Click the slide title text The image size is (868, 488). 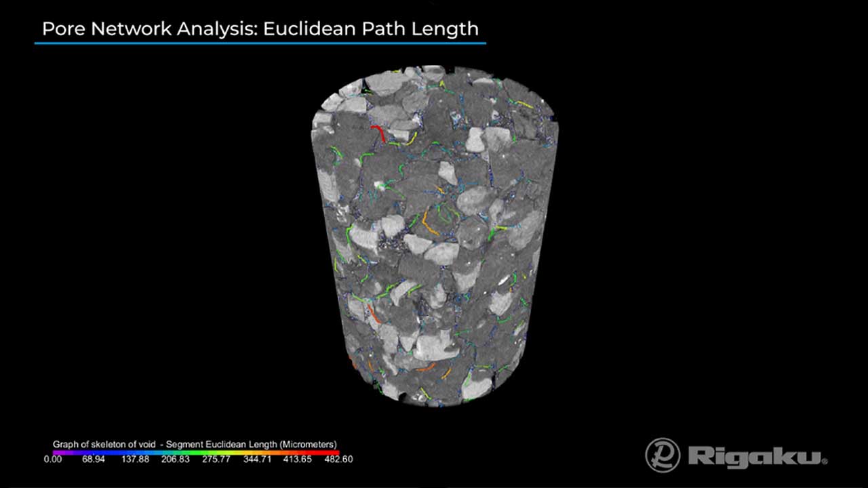pyautogui.click(x=260, y=28)
